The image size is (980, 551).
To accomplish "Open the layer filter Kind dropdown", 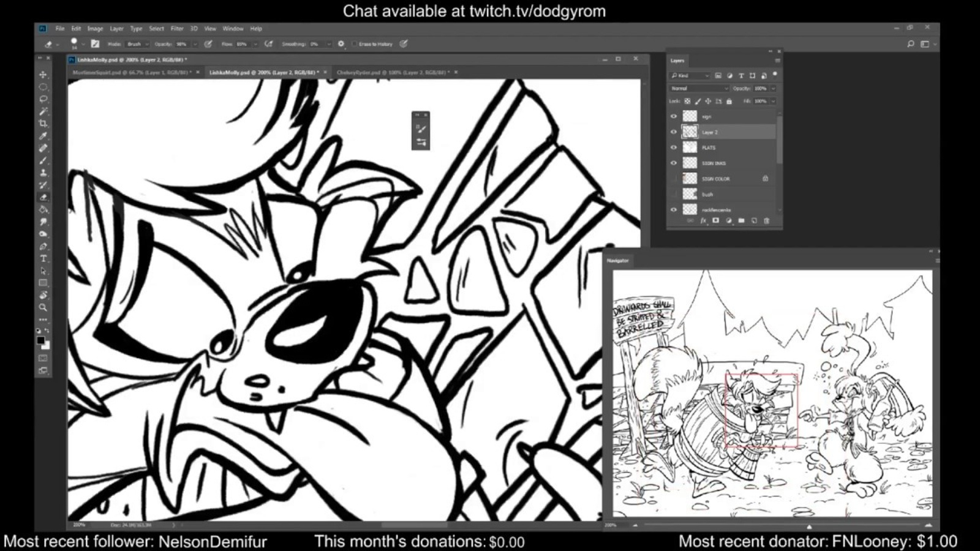I will click(x=690, y=76).
